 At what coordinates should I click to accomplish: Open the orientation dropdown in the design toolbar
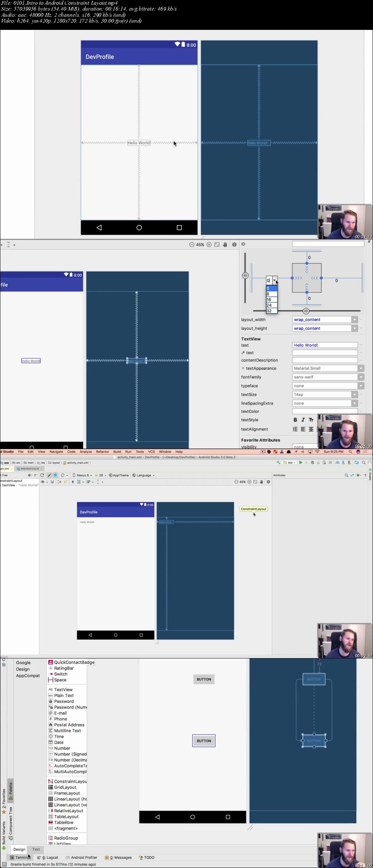click(64, 475)
